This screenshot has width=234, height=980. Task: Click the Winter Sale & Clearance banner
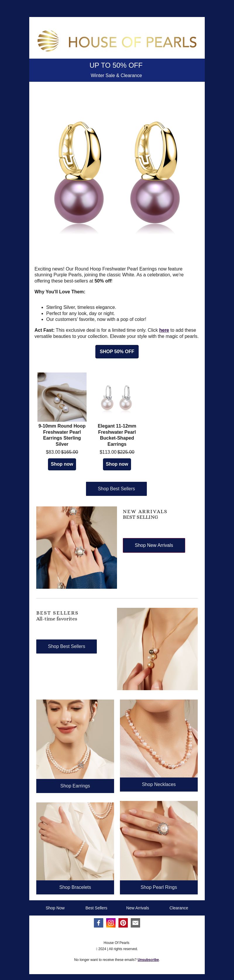pyautogui.click(x=116, y=75)
